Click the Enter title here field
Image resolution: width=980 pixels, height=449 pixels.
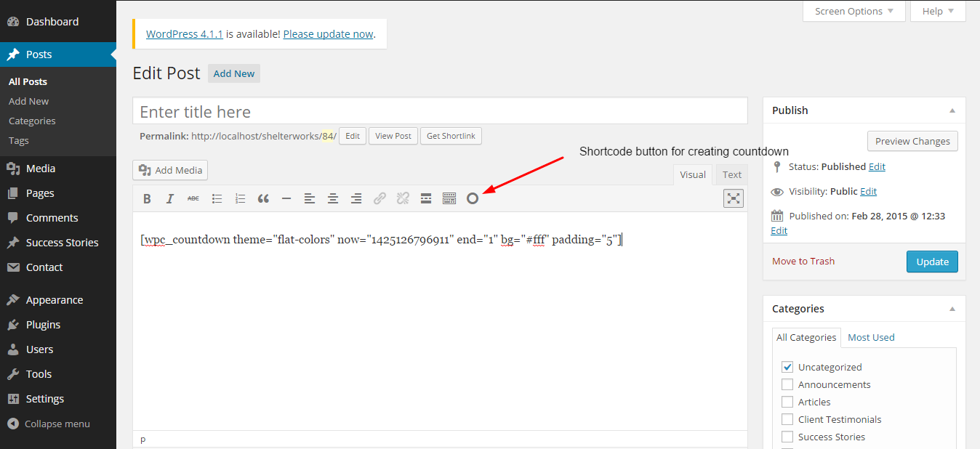click(440, 111)
